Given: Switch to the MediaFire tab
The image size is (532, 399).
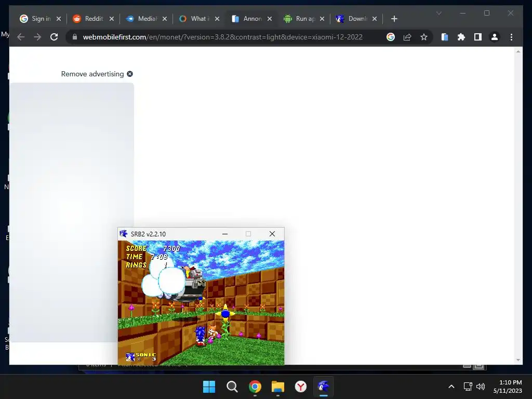Looking at the screenshot, I should 142,19.
